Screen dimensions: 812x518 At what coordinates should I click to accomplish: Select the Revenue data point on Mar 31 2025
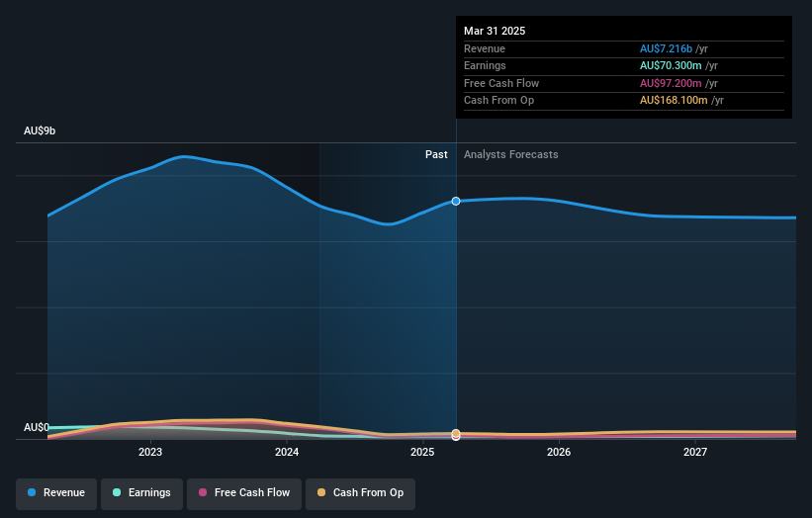(456, 202)
